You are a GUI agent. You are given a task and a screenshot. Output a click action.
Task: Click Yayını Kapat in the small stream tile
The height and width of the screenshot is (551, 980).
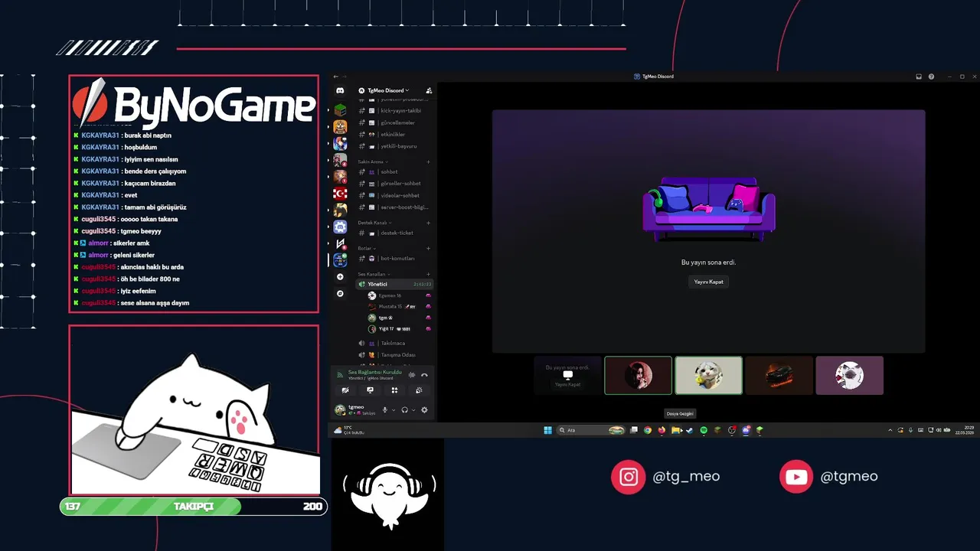(x=567, y=384)
